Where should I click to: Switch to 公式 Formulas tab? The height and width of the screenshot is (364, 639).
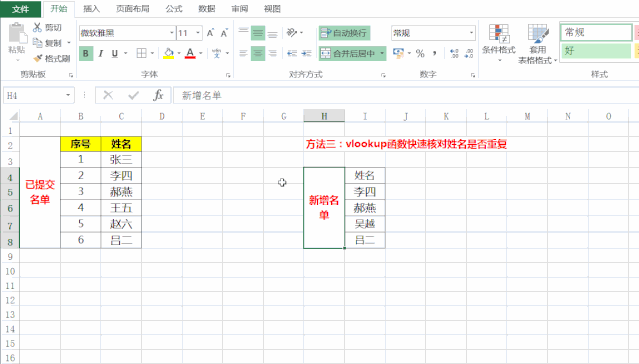point(174,9)
